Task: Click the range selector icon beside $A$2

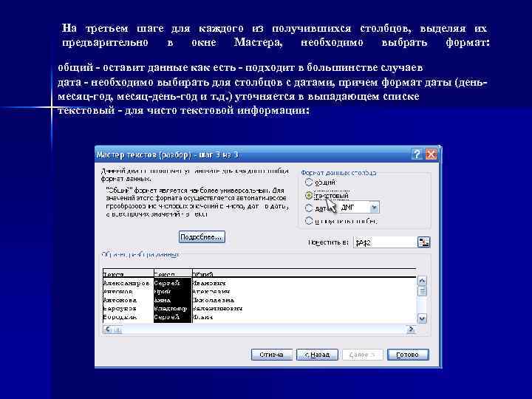Action: point(423,242)
